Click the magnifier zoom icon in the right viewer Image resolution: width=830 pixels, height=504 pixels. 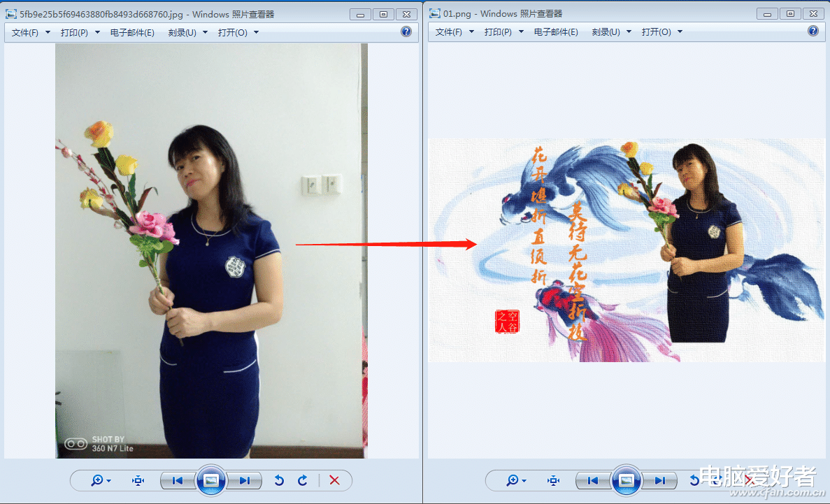pyautogui.click(x=515, y=480)
